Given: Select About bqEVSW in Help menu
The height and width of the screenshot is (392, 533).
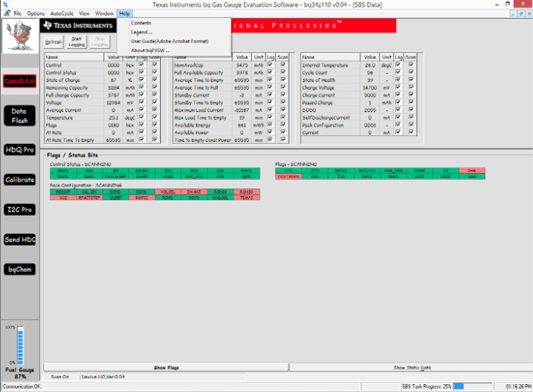Looking at the screenshot, I should point(150,50).
